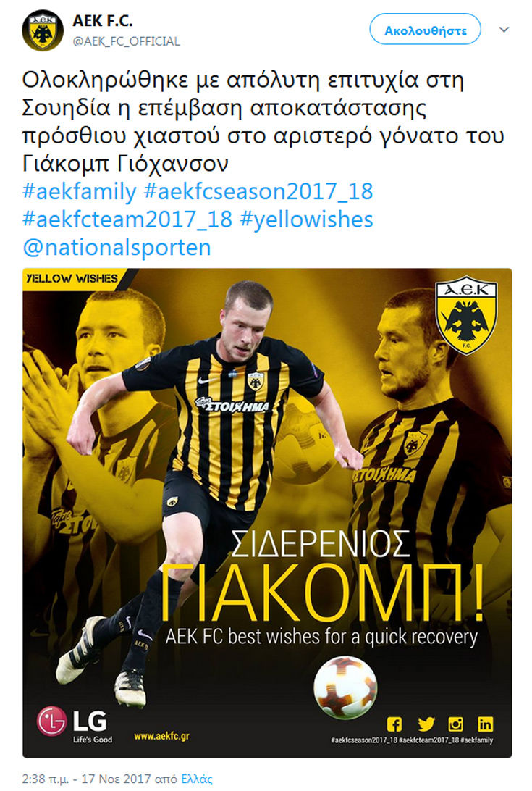This screenshot has width=532, height=791.
Task: Click the AEK F.C. profile avatar
Action: point(43,30)
